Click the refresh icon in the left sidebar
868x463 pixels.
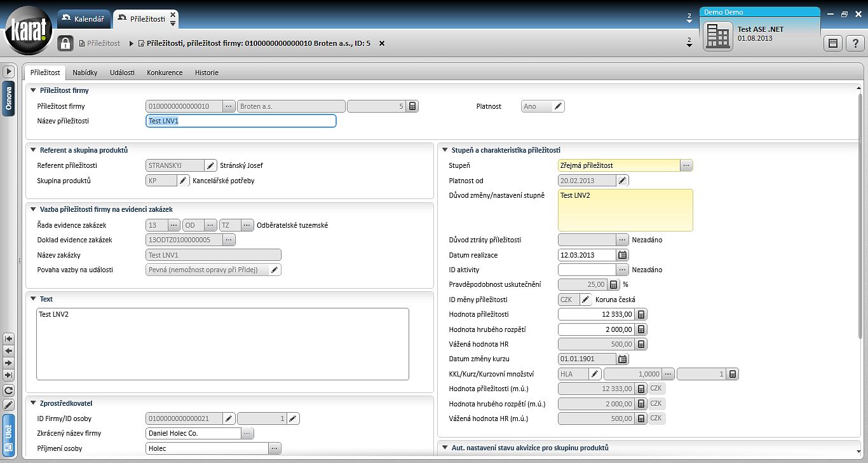(x=8, y=390)
